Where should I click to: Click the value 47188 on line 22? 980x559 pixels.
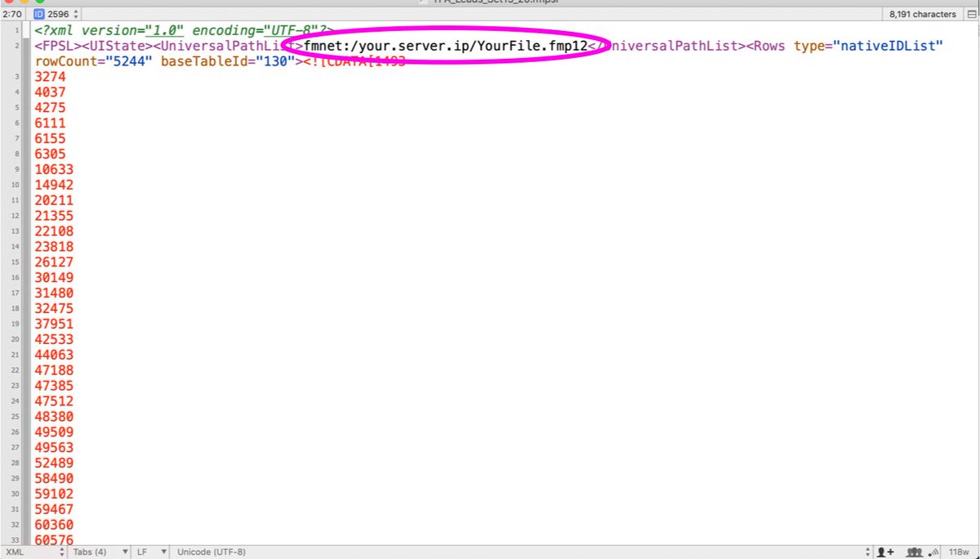tap(55, 370)
